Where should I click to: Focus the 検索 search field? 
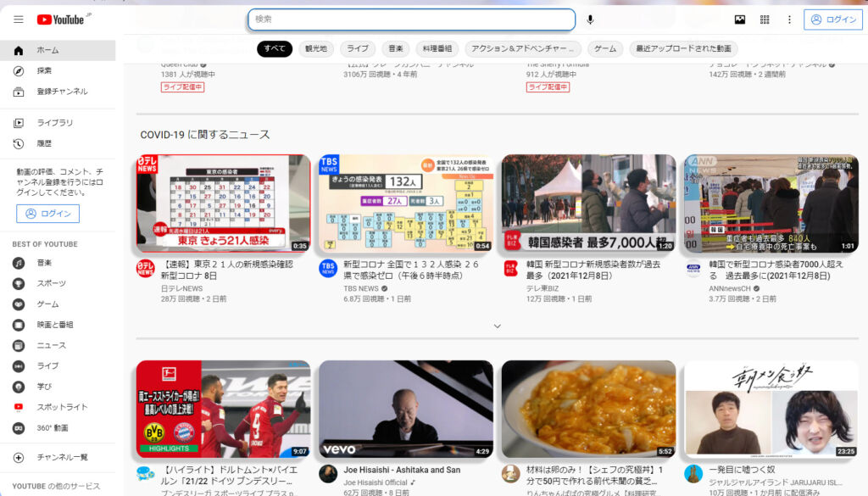(412, 20)
